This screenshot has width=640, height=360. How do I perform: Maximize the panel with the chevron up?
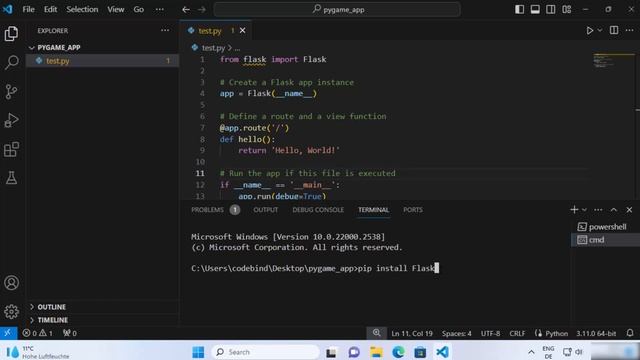(x=613, y=209)
